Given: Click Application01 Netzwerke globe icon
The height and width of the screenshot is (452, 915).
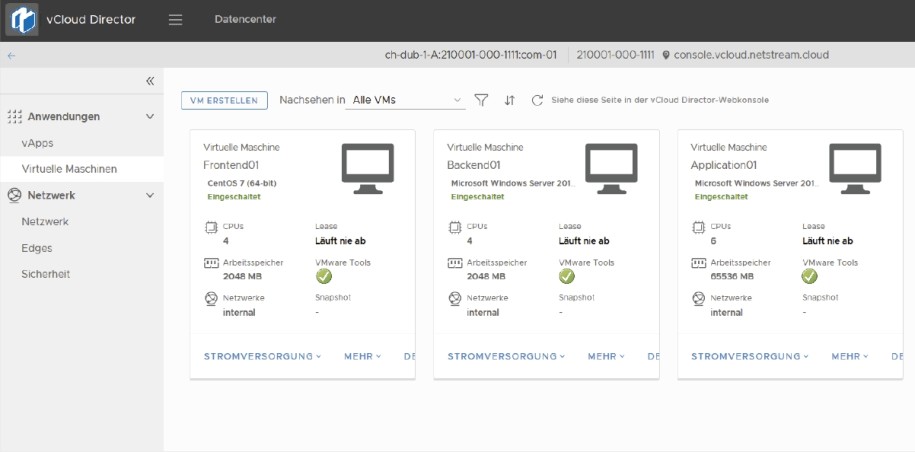Looking at the screenshot, I should (x=699, y=299).
